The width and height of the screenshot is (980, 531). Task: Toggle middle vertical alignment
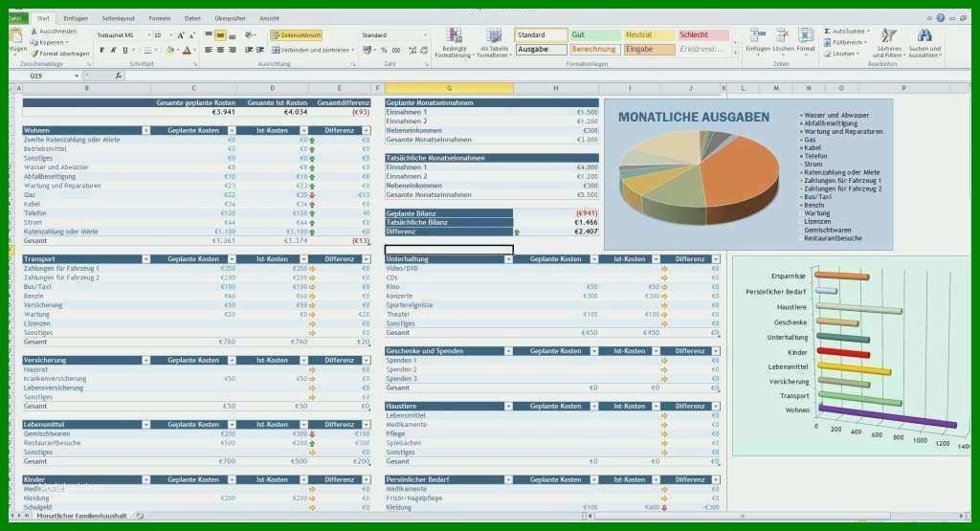click(220, 35)
